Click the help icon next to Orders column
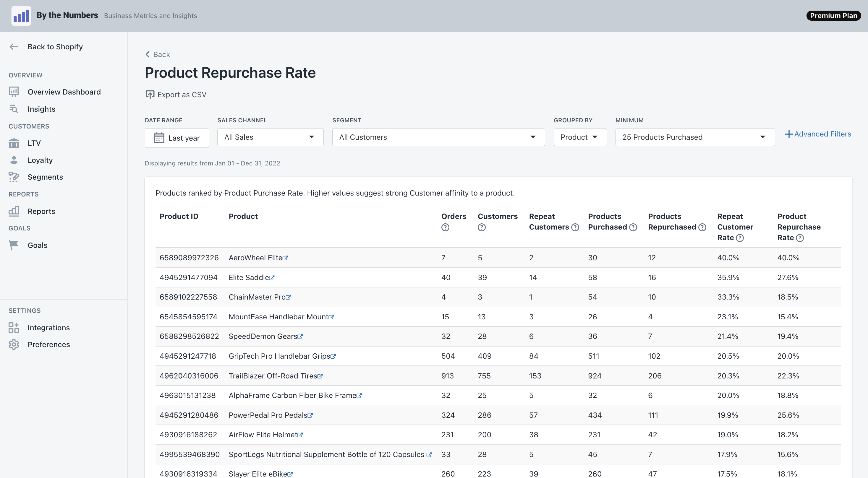Screen dimensions: 868x478 click(445, 227)
